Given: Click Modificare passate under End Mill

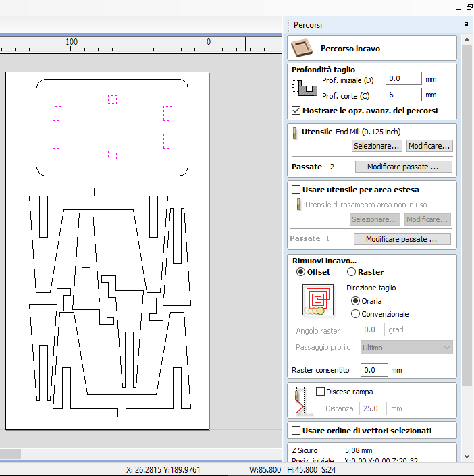Looking at the screenshot, I should point(404,167).
